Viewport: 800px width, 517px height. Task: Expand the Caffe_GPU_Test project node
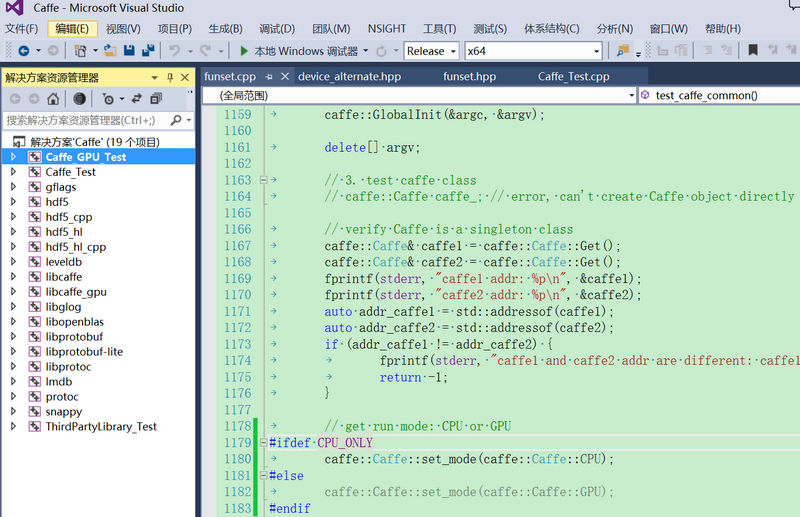(14, 157)
